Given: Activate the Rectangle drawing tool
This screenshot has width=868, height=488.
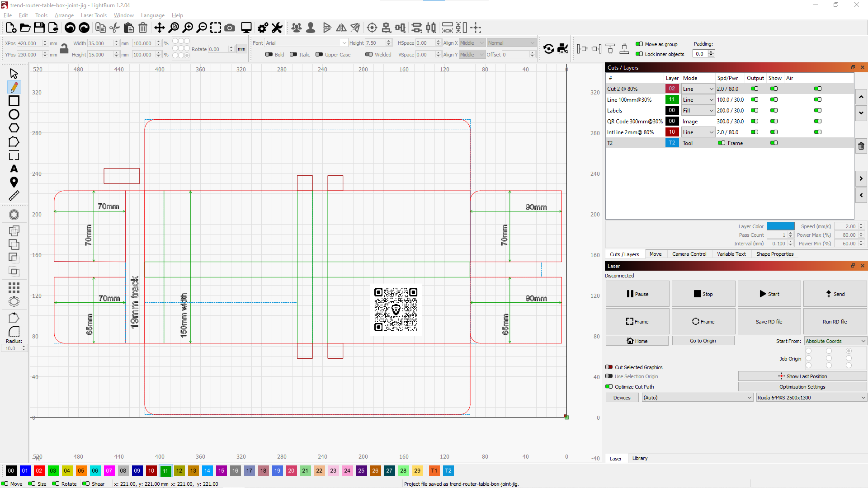Looking at the screenshot, I should (x=14, y=101).
